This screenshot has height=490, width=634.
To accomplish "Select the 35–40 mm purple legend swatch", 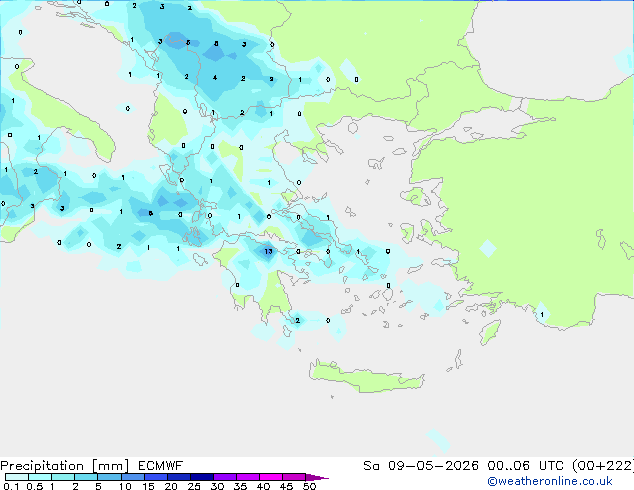I will 248,477.
